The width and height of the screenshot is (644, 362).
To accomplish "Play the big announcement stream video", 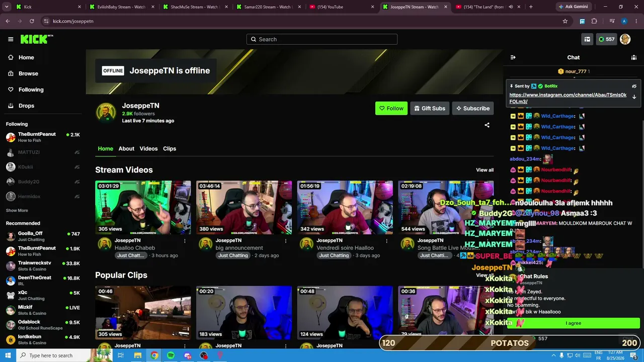I will tap(244, 208).
